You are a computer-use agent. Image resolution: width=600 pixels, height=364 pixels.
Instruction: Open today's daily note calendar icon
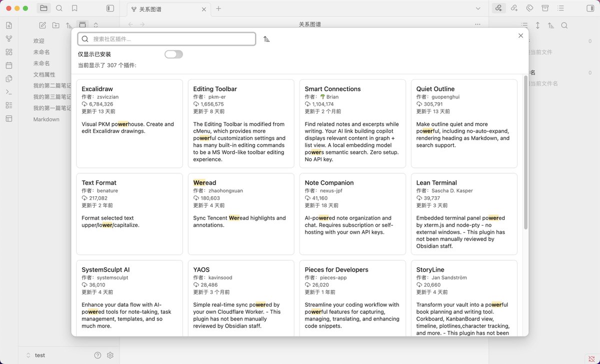(x=8, y=65)
